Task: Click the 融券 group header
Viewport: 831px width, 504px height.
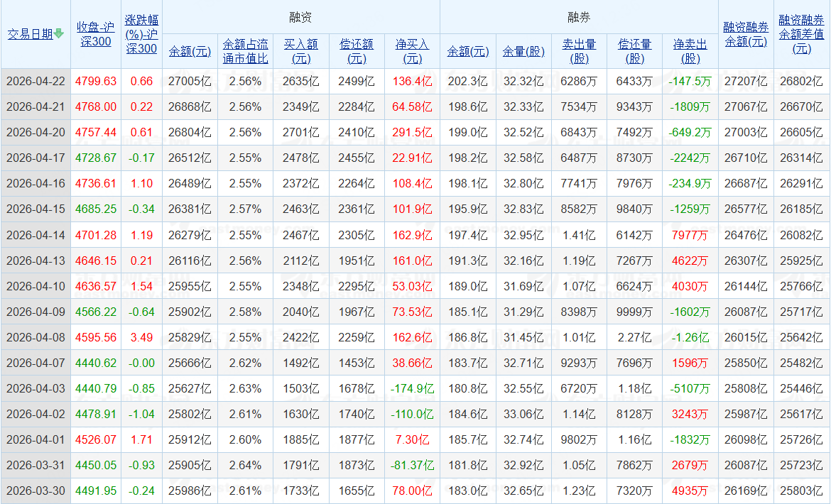Action: (579, 18)
